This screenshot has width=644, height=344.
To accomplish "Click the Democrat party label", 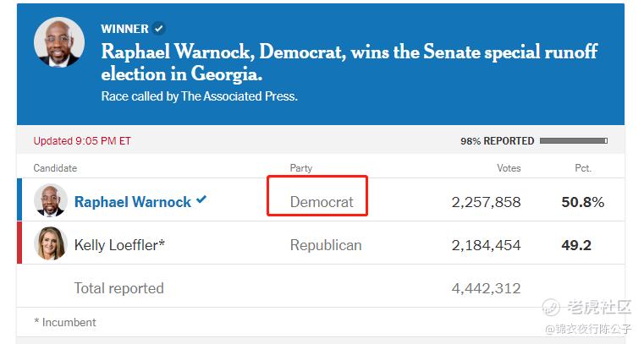I will pos(322,202).
